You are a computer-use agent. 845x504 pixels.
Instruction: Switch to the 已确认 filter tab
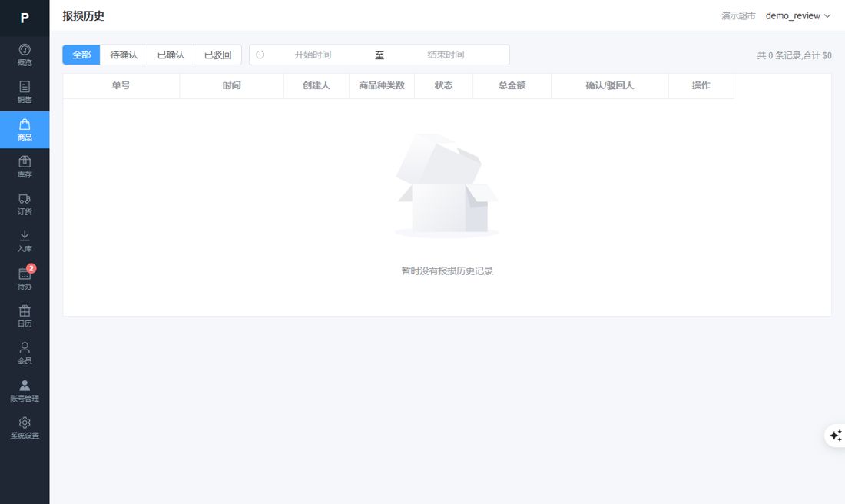point(171,55)
